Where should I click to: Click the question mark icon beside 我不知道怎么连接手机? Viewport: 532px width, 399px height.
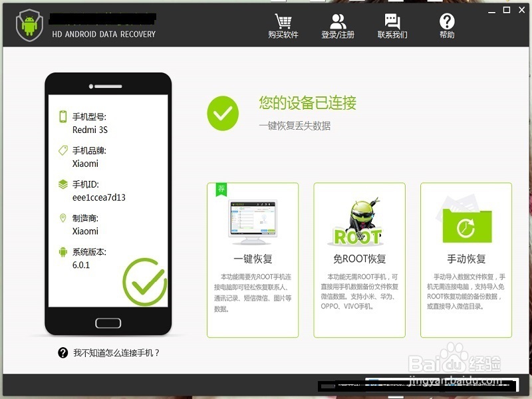[x=63, y=353]
